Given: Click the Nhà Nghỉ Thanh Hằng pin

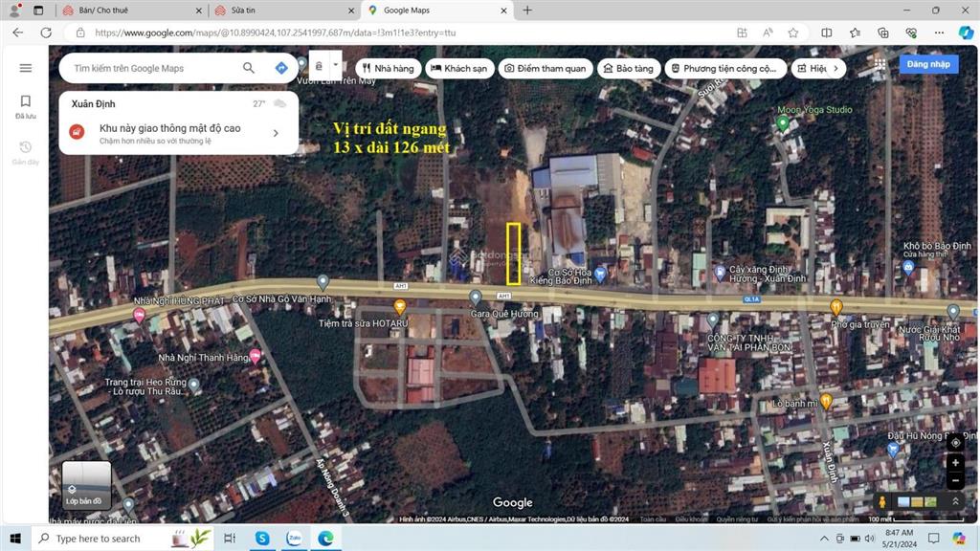Looking at the screenshot, I should (255, 356).
